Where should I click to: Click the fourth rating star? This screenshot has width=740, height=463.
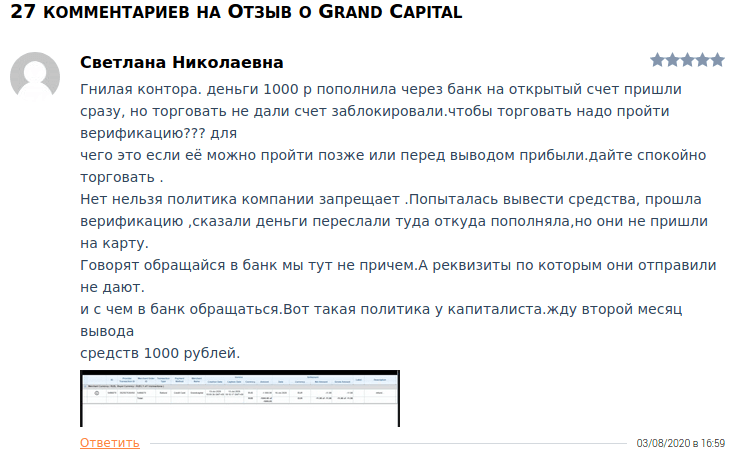702,60
